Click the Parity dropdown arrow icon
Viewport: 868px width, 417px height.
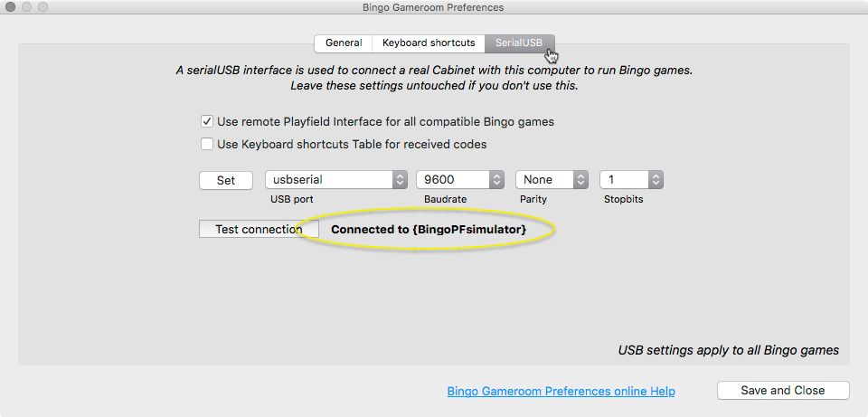pyautogui.click(x=580, y=179)
